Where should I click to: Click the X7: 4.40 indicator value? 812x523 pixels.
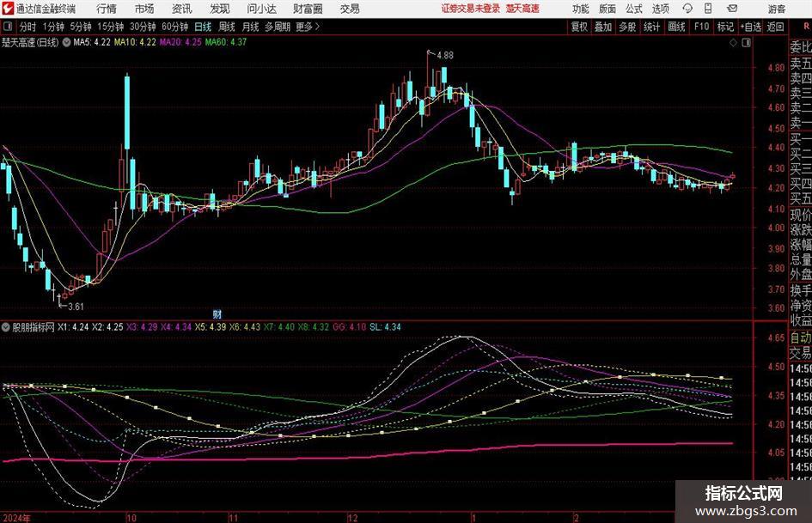278,327
